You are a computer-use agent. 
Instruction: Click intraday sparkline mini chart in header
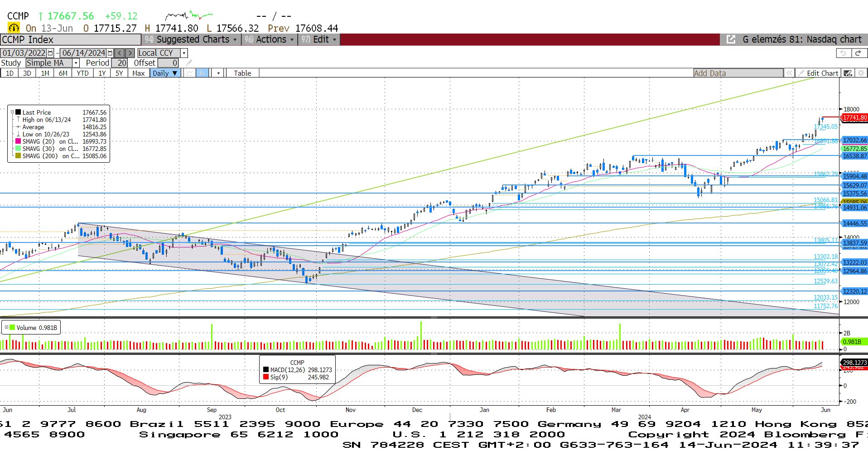coord(189,16)
